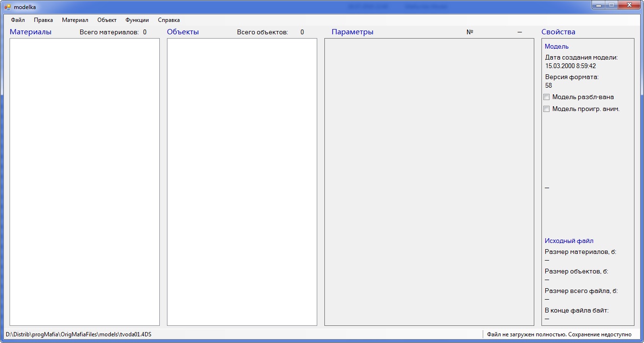Click the Исходный файл section label

click(x=569, y=241)
